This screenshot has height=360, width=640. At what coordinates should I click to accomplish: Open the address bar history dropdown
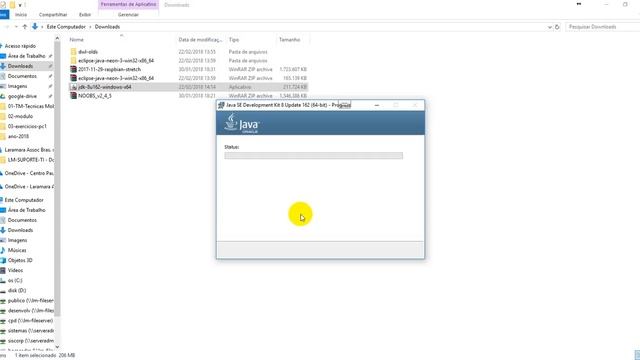point(549,27)
